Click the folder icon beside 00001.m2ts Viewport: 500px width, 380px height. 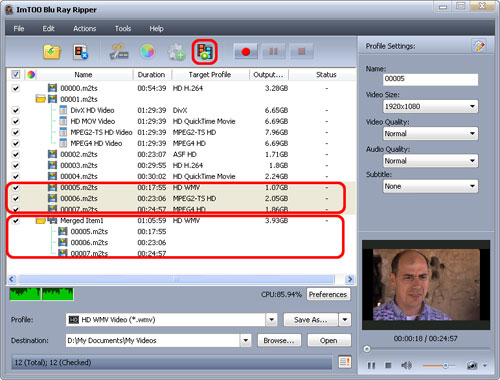click(41, 99)
